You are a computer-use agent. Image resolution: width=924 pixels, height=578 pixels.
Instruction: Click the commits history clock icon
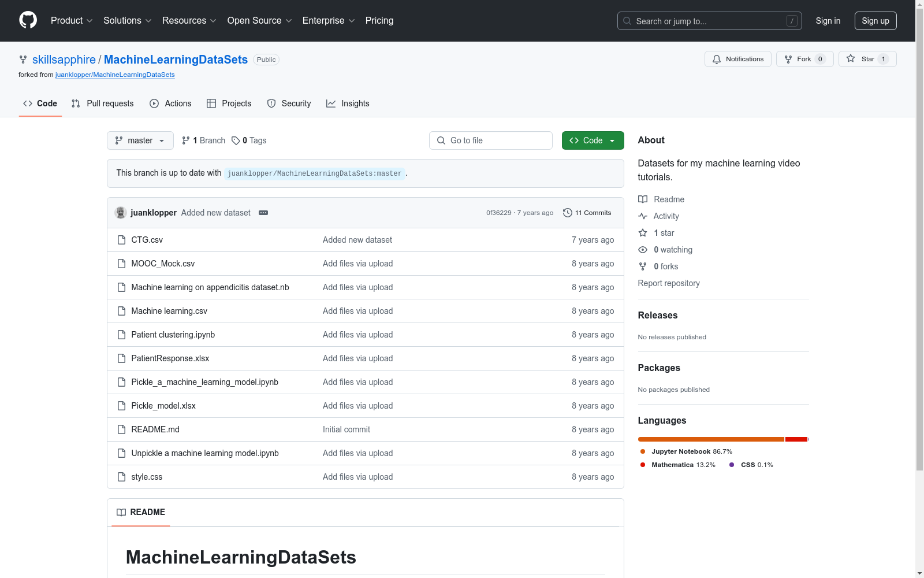coord(568,213)
